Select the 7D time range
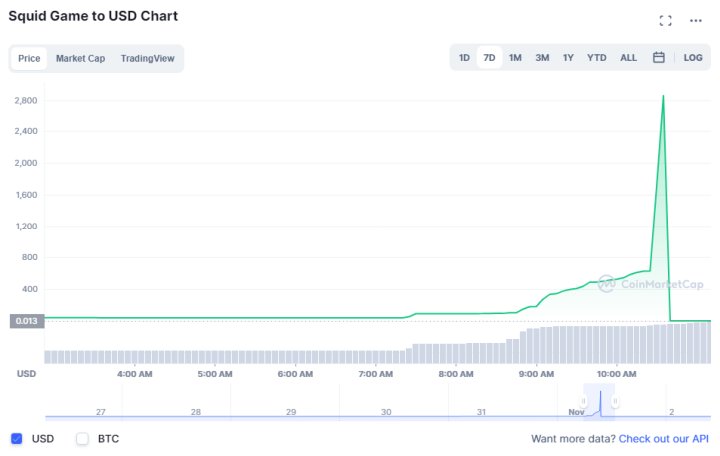720x456 pixels. pyautogui.click(x=489, y=58)
